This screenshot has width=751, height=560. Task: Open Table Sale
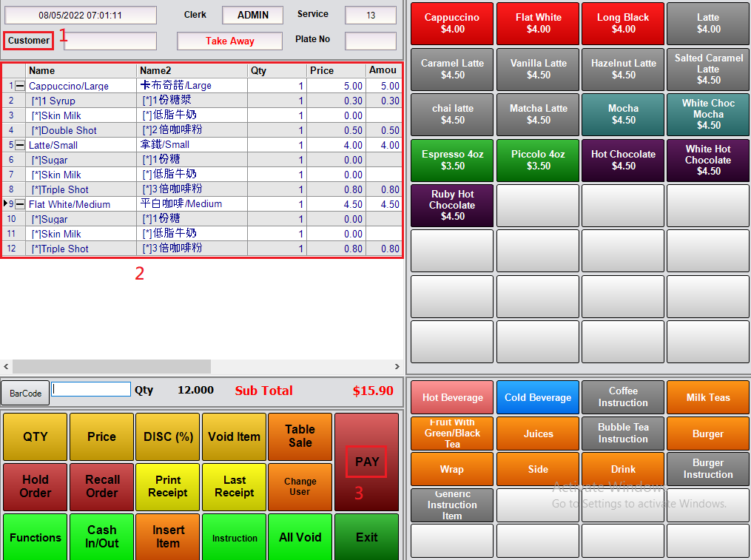[x=300, y=436]
